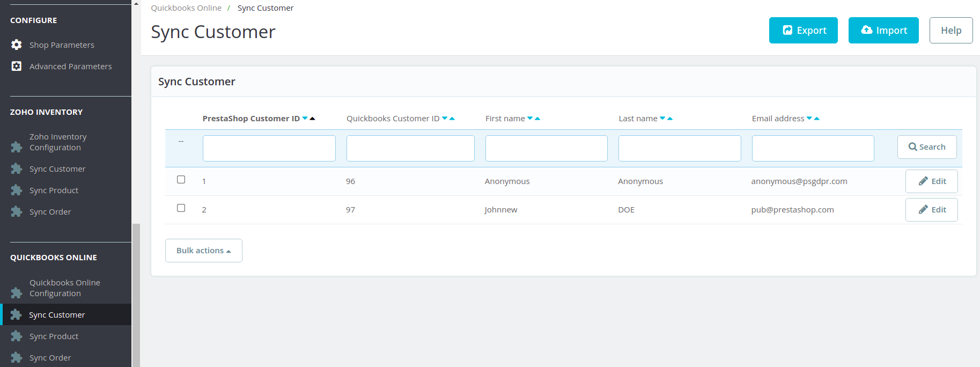This screenshot has height=367, width=980.
Task: Sort Email address descending arrow
Action: pyautogui.click(x=809, y=119)
